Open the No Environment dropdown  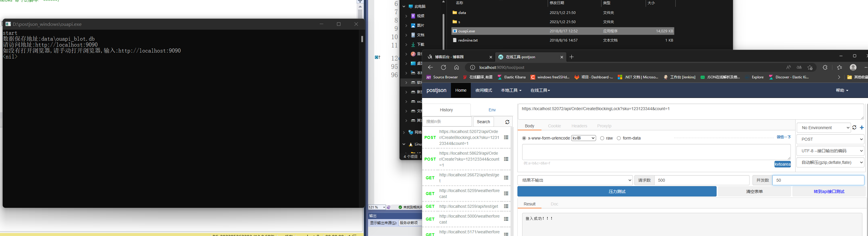click(823, 127)
